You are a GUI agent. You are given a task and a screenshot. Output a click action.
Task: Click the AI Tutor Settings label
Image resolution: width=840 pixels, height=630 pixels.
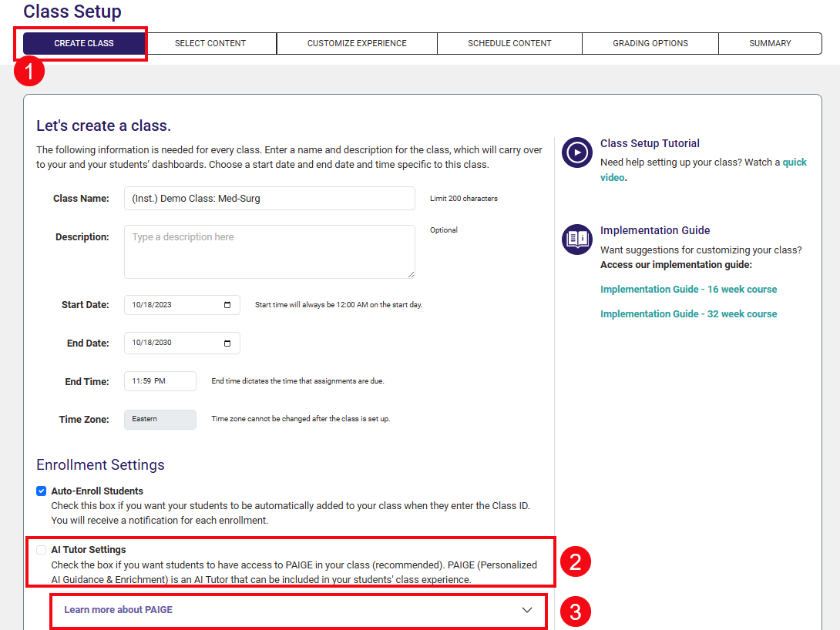(89, 550)
